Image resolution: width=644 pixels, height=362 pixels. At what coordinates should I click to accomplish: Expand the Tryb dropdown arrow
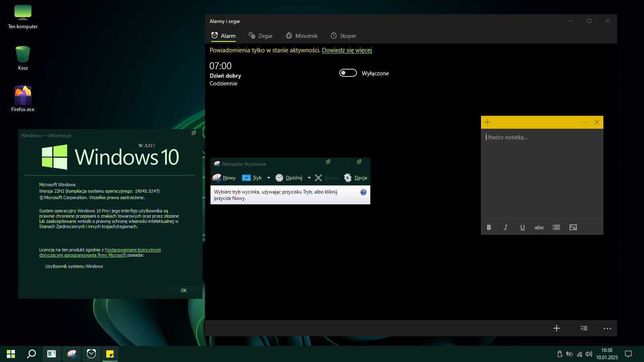click(x=268, y=178)
